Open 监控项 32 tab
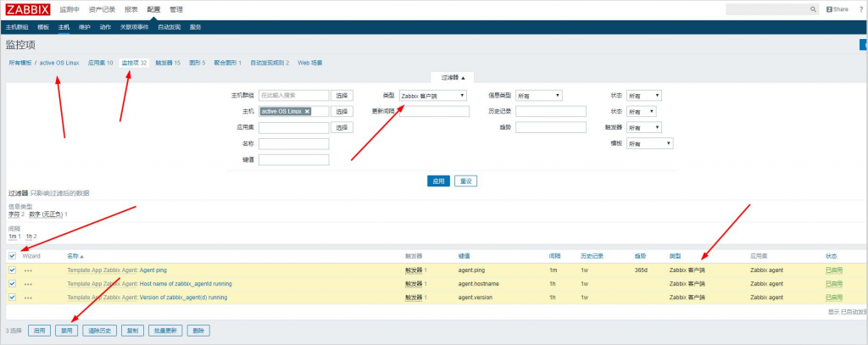Image resolution: width=868 pixels, height=345 pixels. pos(134,63)
